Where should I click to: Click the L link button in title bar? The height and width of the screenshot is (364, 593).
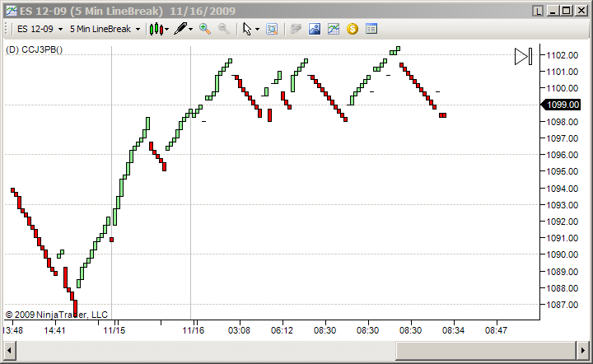click(x=537, y=11)
